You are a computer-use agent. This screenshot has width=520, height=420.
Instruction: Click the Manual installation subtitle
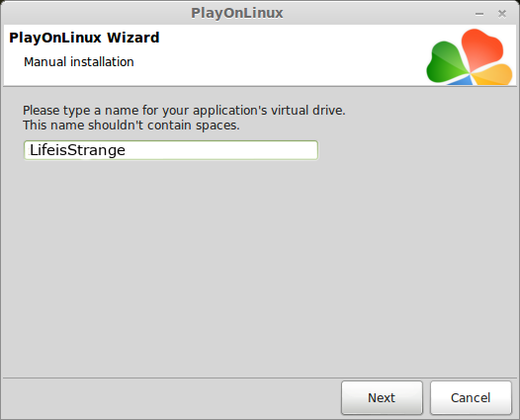click(79, 62)
